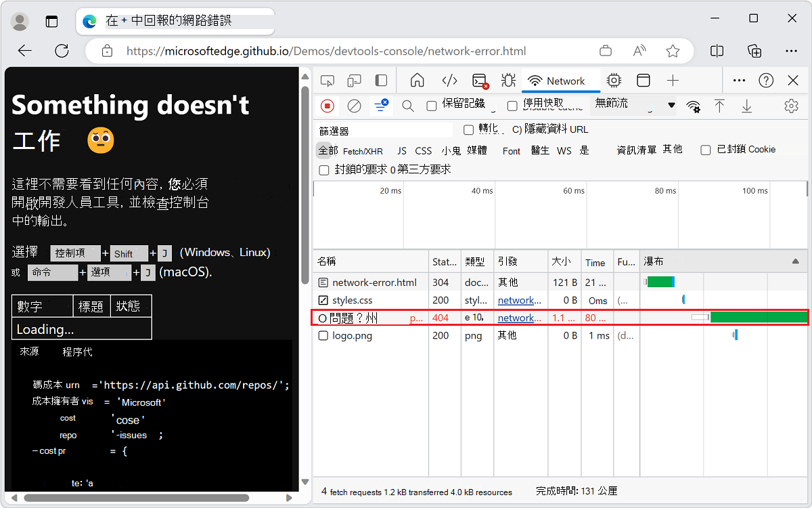The width and height of the screenshot is (812, 508).
Task: Export the network log as HAR file
Action: pyautogui.click(x=746, y=106)
